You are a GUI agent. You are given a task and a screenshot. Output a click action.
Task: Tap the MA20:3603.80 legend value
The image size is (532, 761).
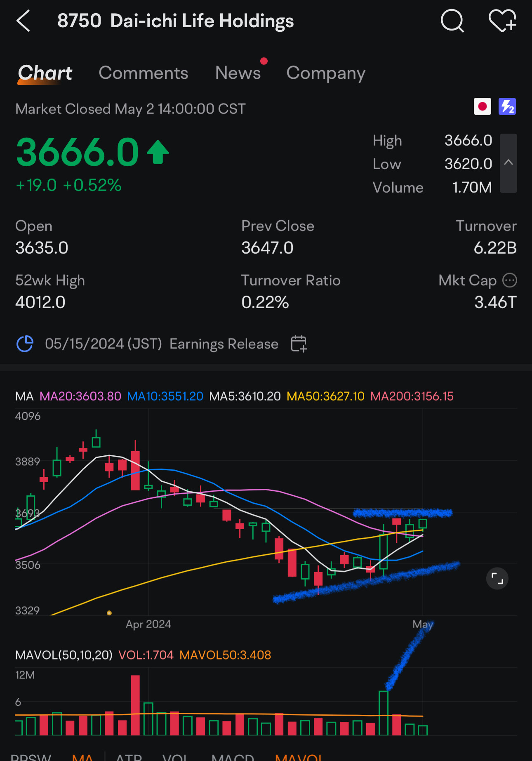coord(80,396)
